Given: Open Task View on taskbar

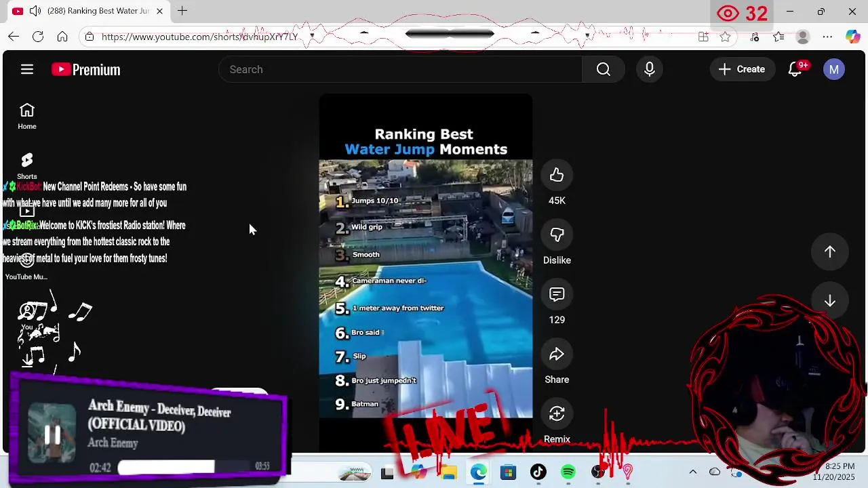Looking at the screenshot, I should [387, 473].
